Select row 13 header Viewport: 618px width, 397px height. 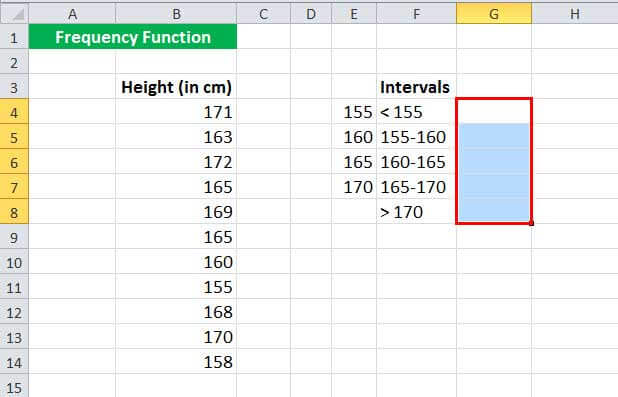pos(14,336)
